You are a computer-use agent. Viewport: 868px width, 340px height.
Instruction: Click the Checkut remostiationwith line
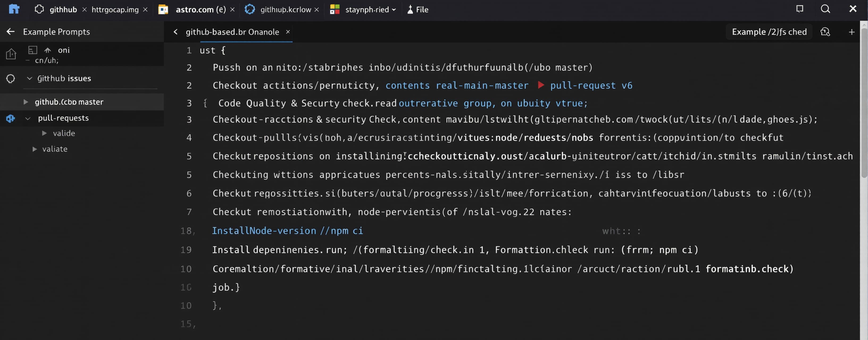[392, 212]
